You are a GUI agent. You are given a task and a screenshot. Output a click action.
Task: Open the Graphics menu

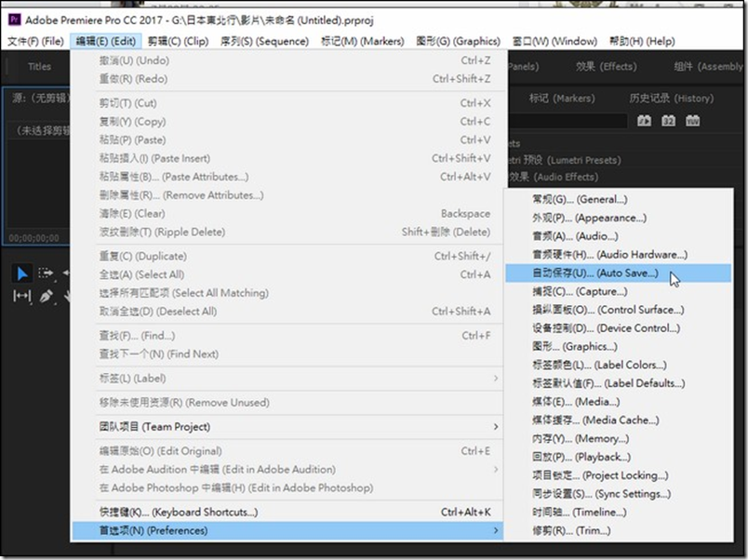point(458,42)
